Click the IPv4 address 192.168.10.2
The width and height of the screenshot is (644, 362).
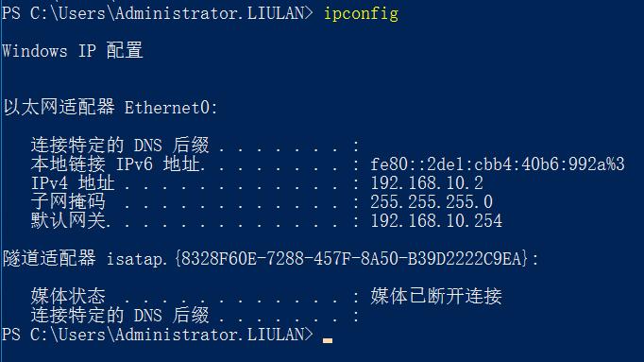click(427, 183)
